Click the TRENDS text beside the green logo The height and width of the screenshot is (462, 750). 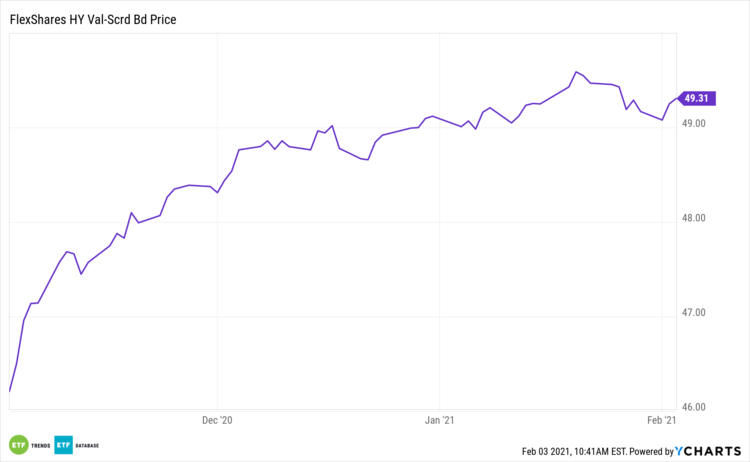tap(39, 446)
